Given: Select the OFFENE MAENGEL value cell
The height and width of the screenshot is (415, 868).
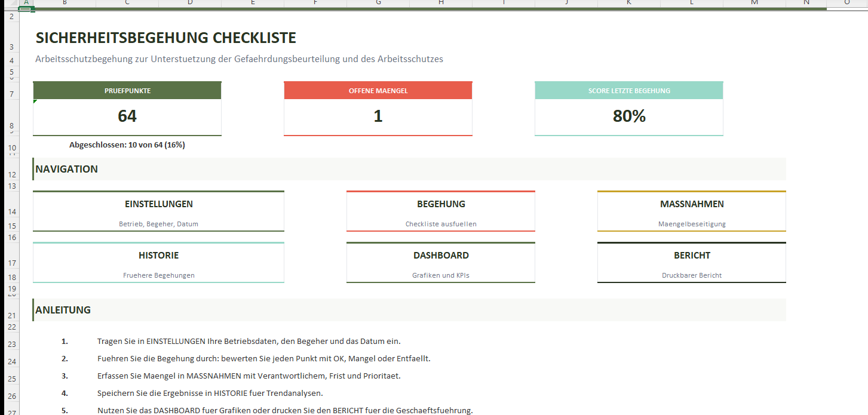Looking at the screenshot, I should coord(378,116).
